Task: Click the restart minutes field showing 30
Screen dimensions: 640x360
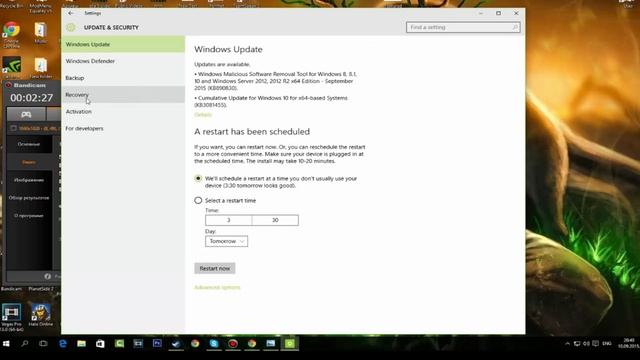Action: (275, 220)
